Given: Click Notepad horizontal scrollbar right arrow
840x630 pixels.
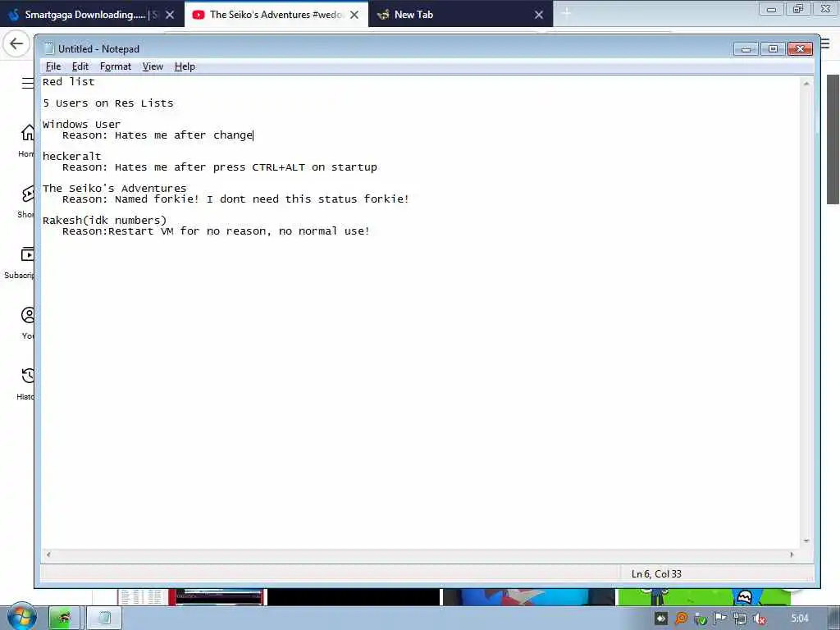Looking at the screenshot, I should [x=792, y=555].
